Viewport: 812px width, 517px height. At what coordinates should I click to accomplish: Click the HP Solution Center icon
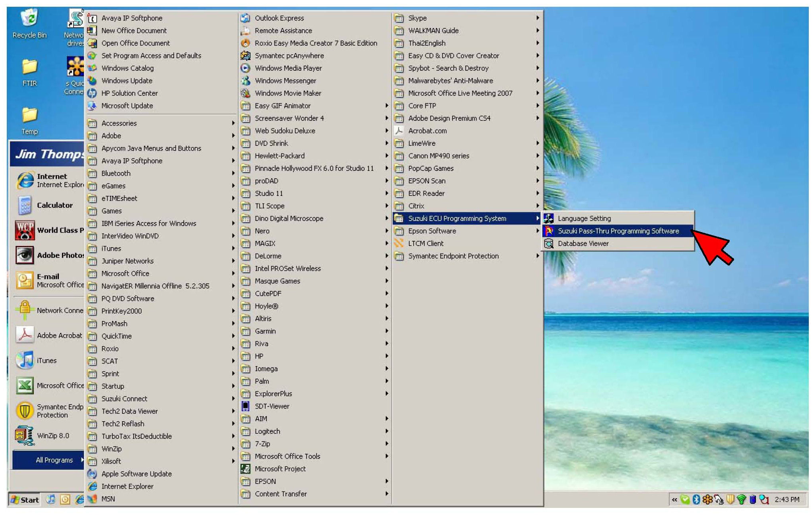(92, 93)
